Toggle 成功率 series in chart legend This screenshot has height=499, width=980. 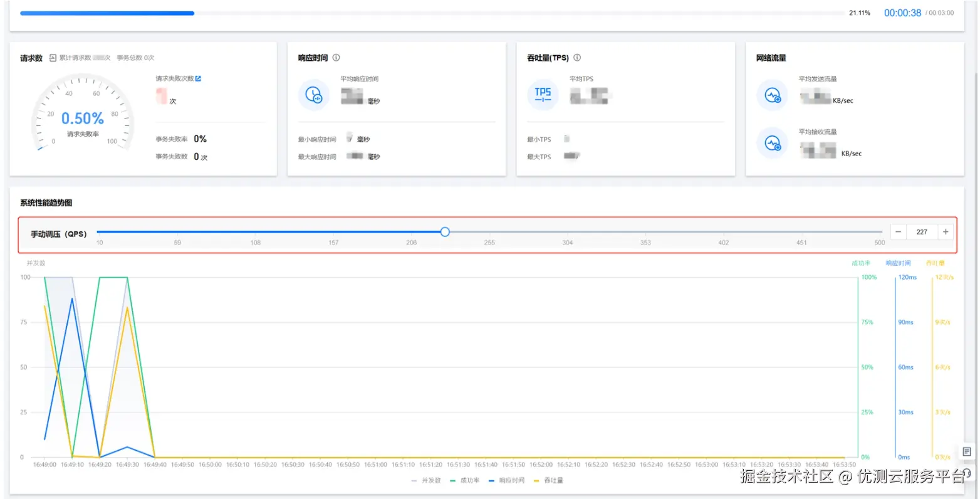(465, 480)
